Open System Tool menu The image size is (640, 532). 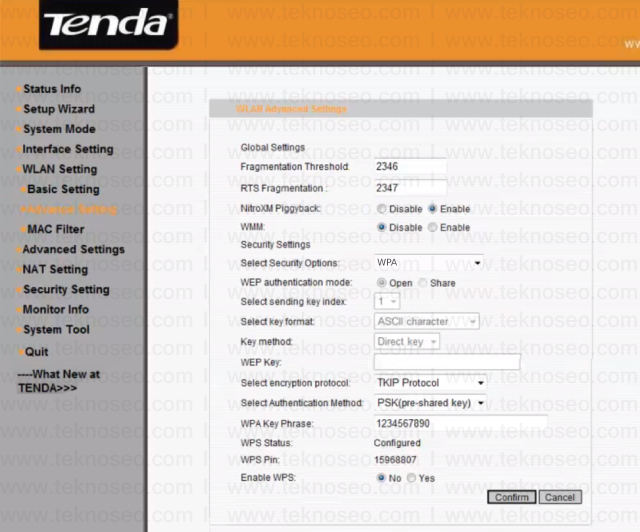click(56, 329)
